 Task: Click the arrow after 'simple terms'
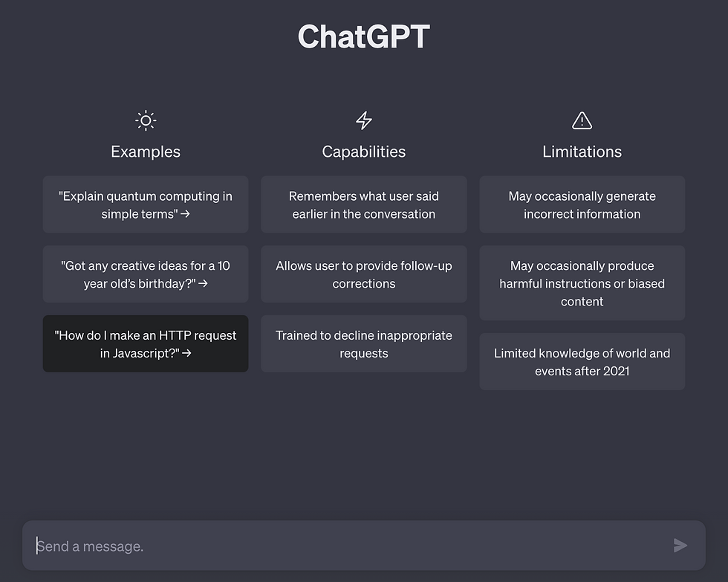(186, 214)
